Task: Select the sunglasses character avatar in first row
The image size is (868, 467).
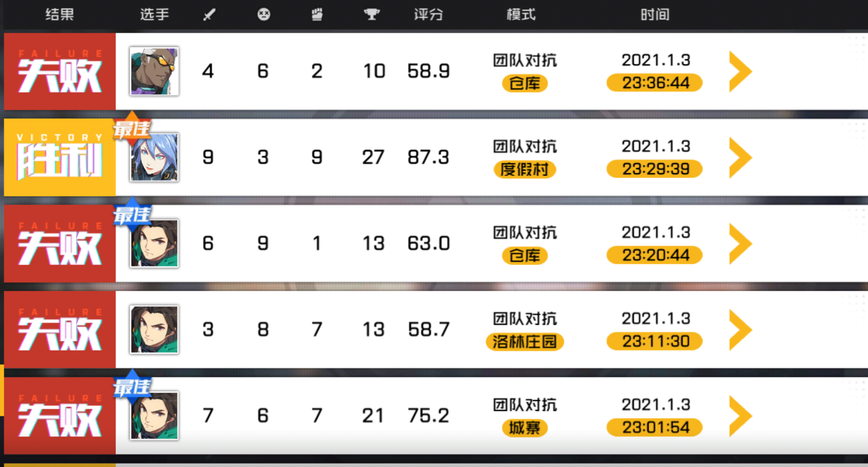Action: point(154,71)
